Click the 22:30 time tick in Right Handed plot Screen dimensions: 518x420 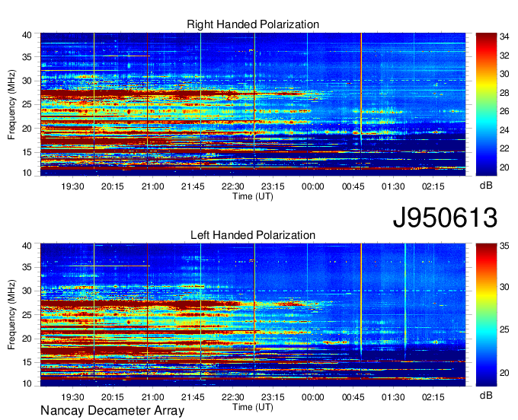coord(232,186)
